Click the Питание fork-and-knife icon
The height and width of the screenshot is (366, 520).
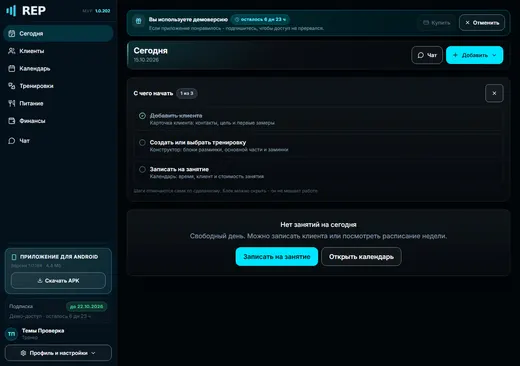[12, 103]
